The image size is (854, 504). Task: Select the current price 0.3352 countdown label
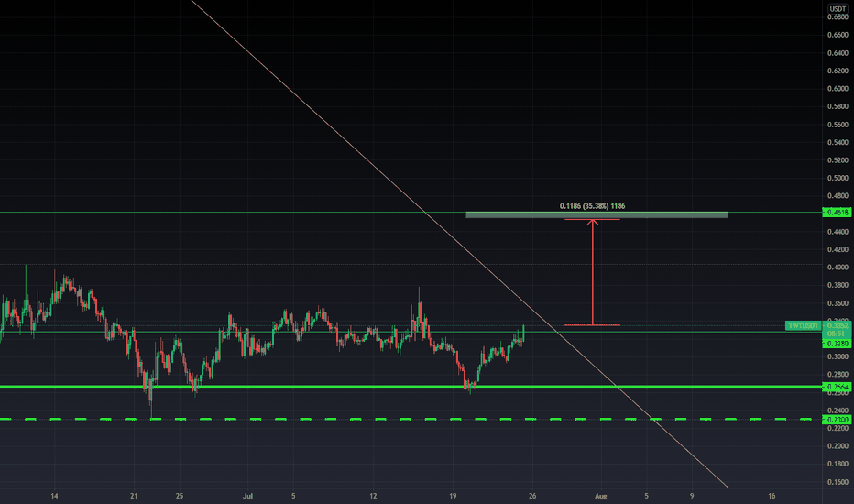tap(838, 330)
